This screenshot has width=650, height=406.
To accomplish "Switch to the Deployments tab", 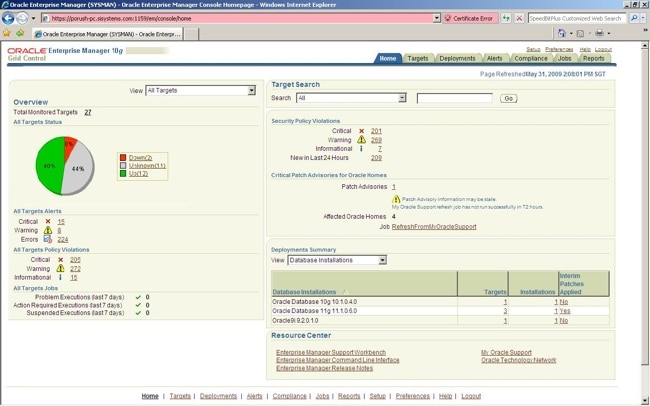I will [x=457, y=58].
